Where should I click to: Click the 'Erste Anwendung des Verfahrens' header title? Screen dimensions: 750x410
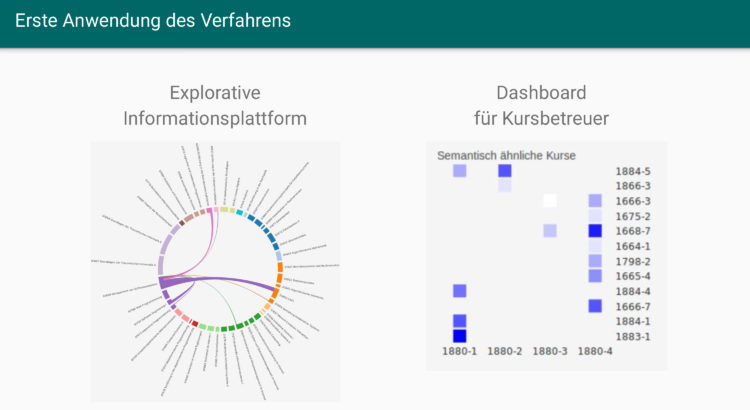(153, 20)
